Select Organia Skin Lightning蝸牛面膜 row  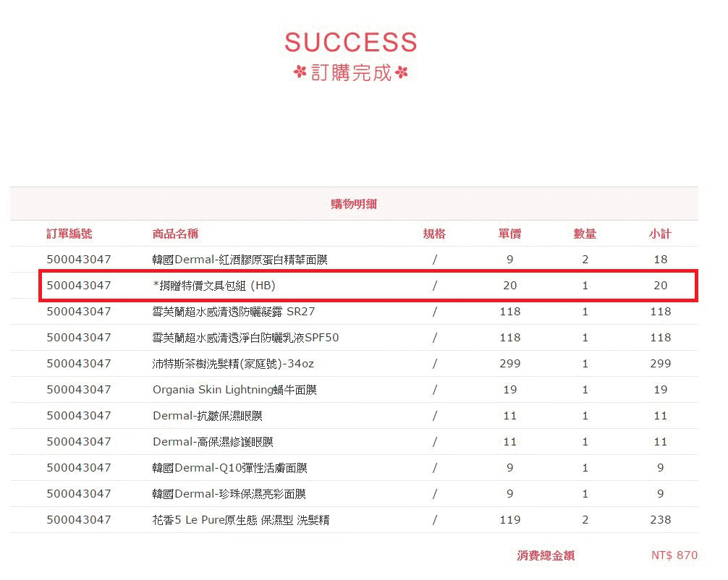click(x=234, y=390)
